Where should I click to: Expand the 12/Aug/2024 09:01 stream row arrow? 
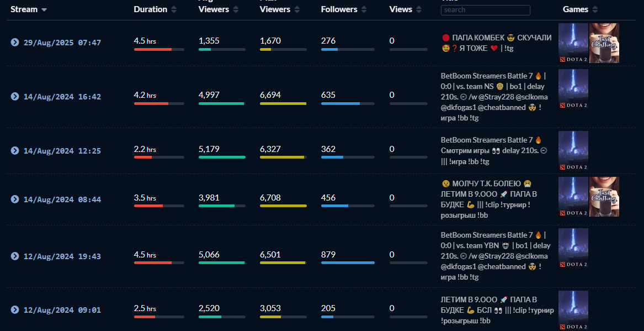point(15,310)
